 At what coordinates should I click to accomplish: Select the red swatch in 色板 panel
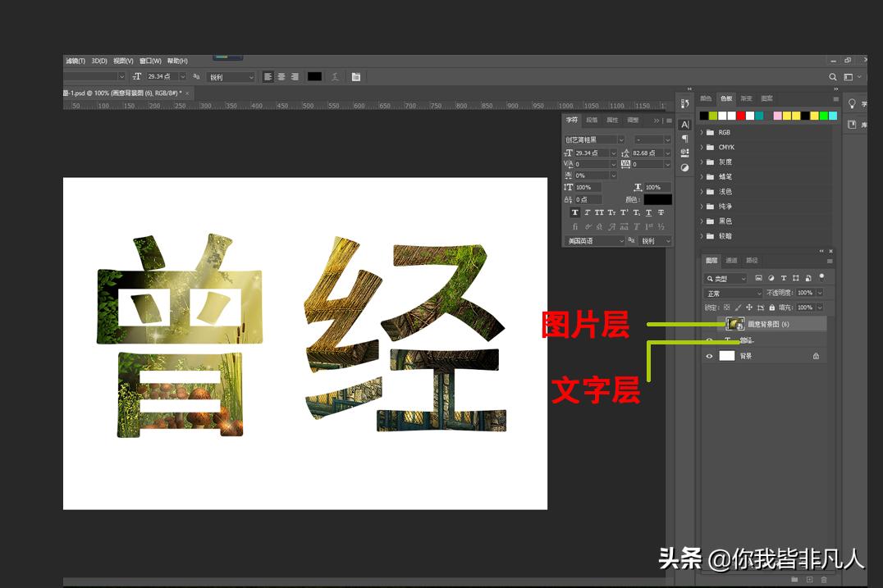[740, 115]
